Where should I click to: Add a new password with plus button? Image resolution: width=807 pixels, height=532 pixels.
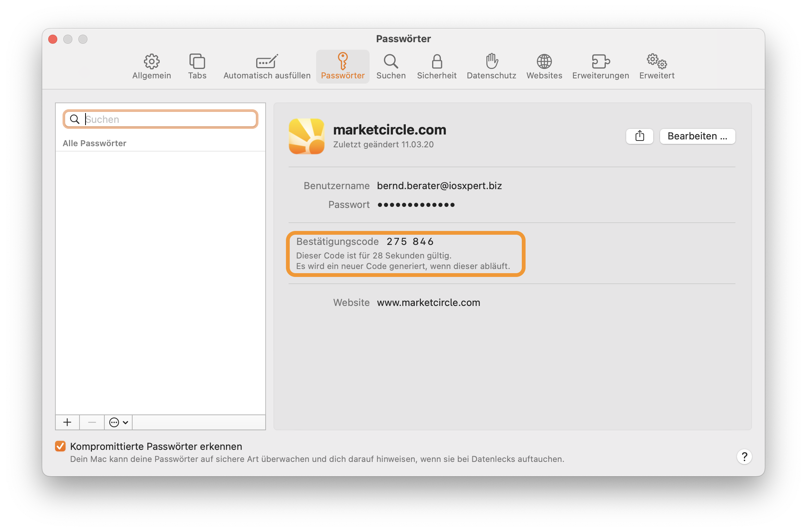[x=67, y=422]
